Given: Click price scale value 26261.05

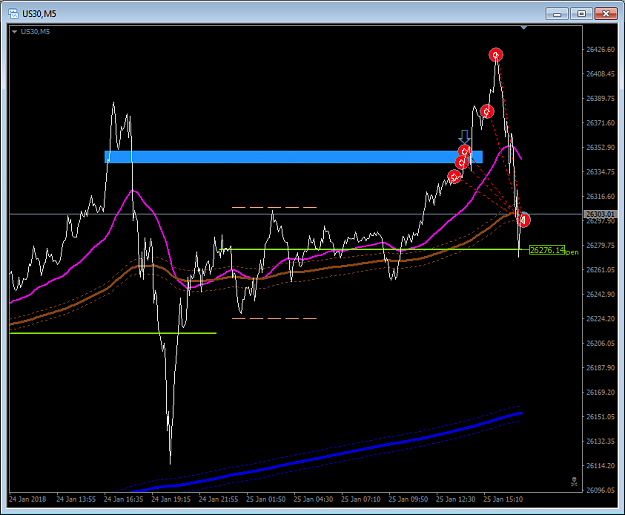Looking at the screenshot, I should click(600, 270).
